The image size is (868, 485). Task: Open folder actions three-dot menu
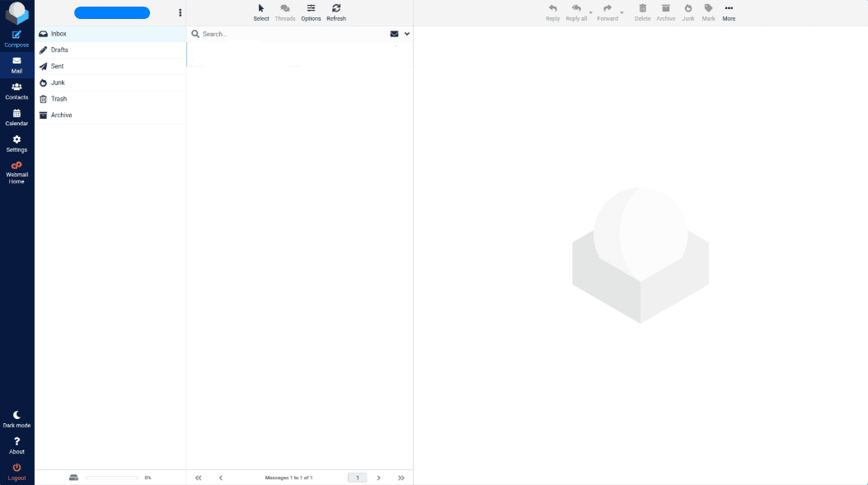pos(181,12)
